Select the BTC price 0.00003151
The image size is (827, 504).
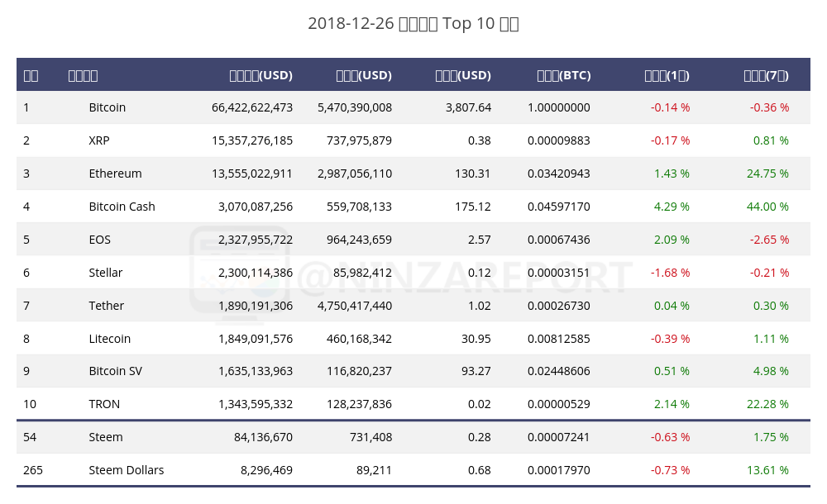tap(558, 273)
